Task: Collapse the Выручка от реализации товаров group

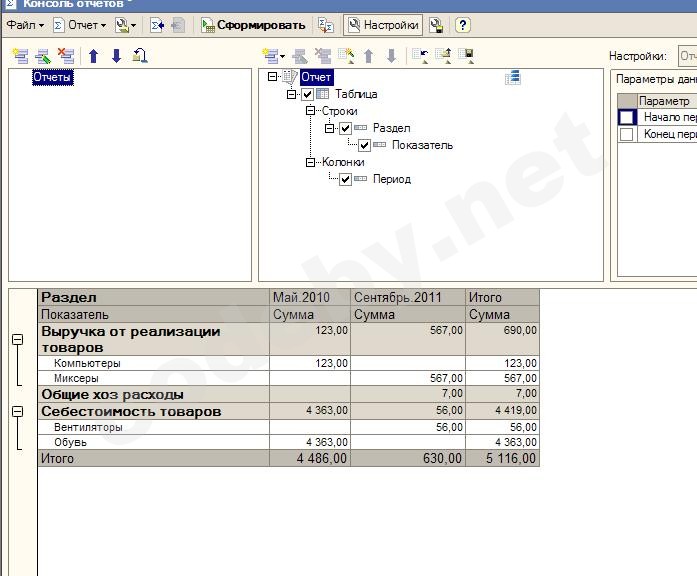Action: pos(17,339)
